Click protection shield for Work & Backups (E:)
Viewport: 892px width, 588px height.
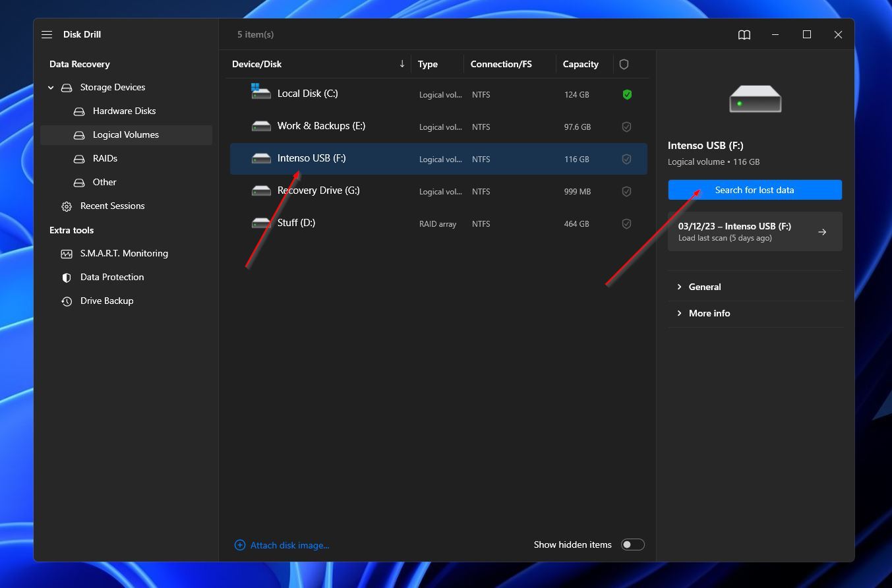click(x=626, y=127)
